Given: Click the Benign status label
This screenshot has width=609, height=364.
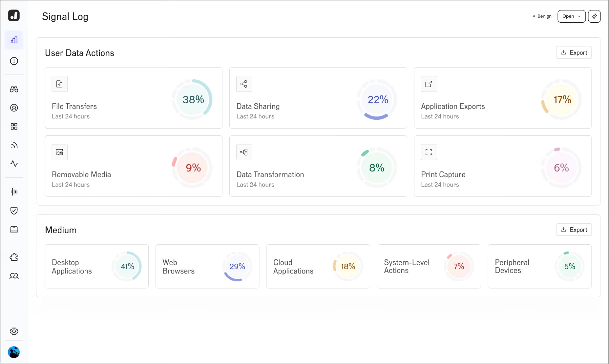Looking at the screenshot, I should [x=544, y=16].
